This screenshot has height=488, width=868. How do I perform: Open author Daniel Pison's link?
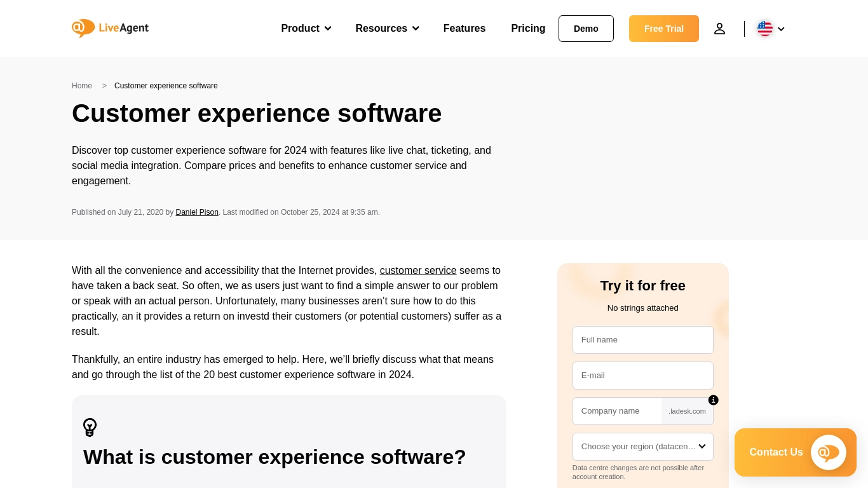tap(197, 212)
